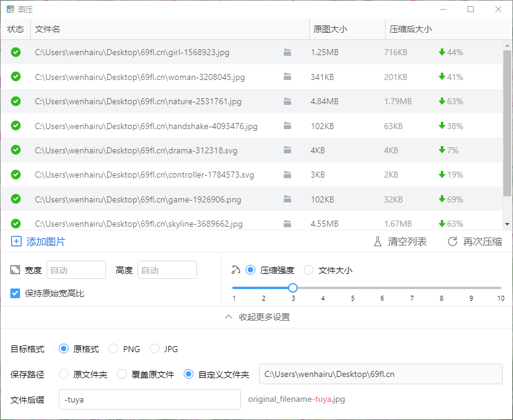This screenshot has width=513, height=420.
Task: Open folder icon for woman-3208045.jpg row
Action: pyautogui.click(x=287, y=76)
